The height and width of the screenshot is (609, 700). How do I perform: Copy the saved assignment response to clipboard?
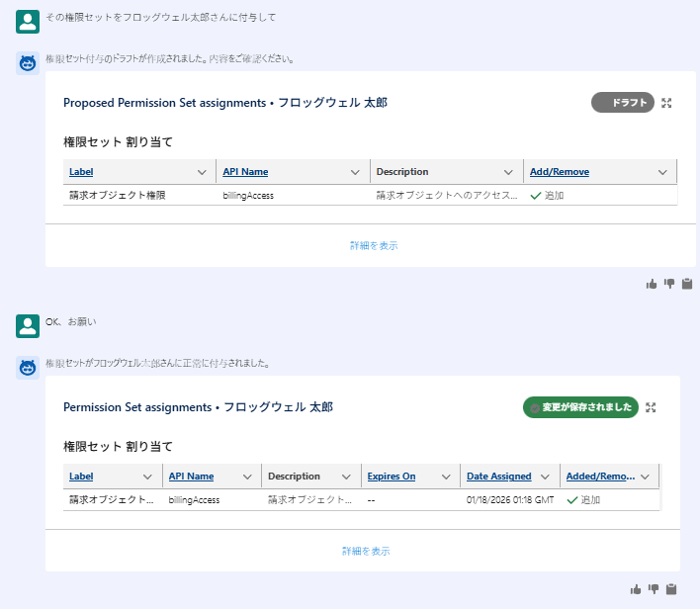[x=671, y=589]
